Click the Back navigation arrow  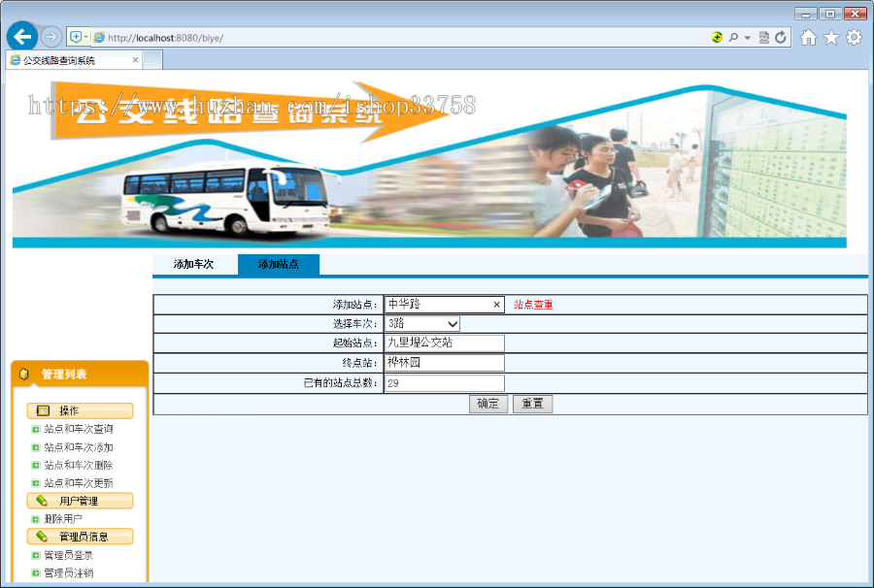coord(20,36)
